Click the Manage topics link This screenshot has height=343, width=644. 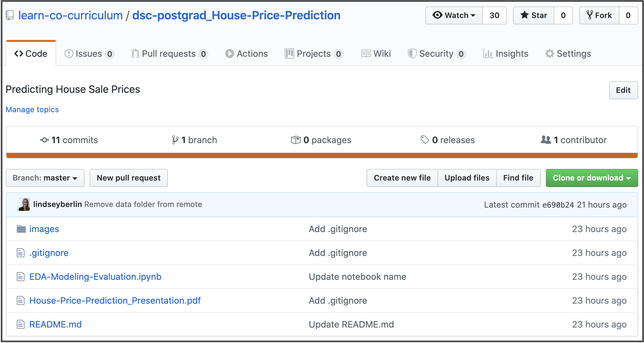pos(32,110)
